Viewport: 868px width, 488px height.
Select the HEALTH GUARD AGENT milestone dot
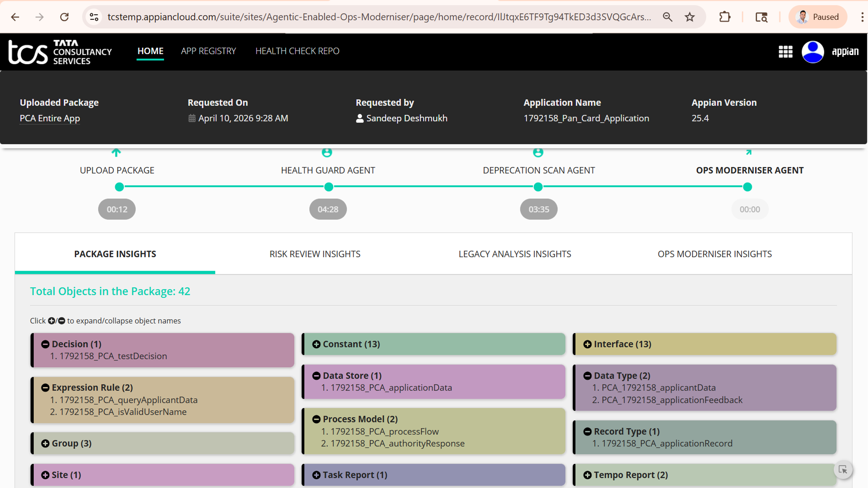click(x=329, y=187)
